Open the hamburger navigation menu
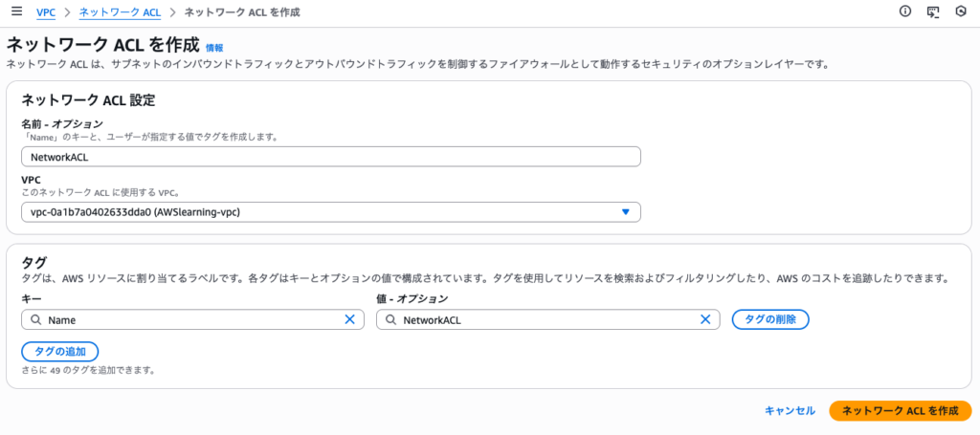Screen dimensions: 980x435 coord(15,11)
